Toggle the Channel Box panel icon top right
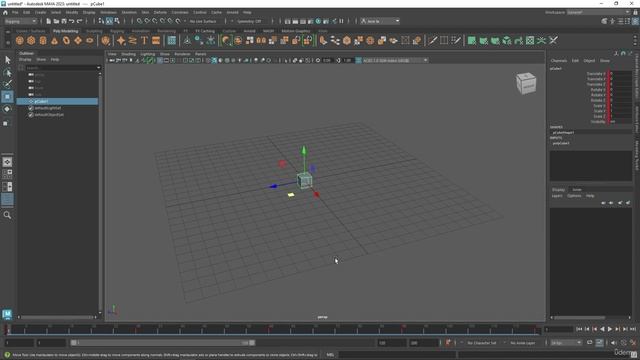Image resolution: width=640 pixels, height=360 pixels. pos(635,21)
